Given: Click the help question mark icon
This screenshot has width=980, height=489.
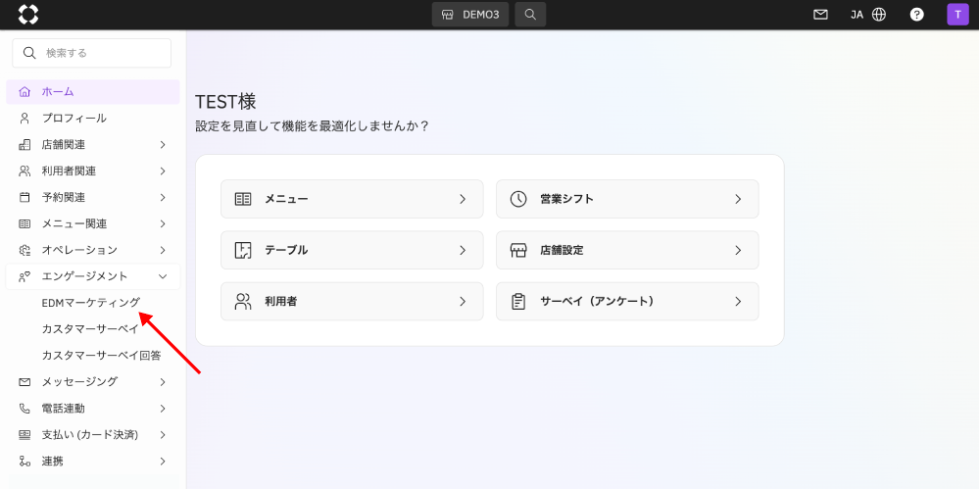Looking at the screenshot, I should pos(916,15).
